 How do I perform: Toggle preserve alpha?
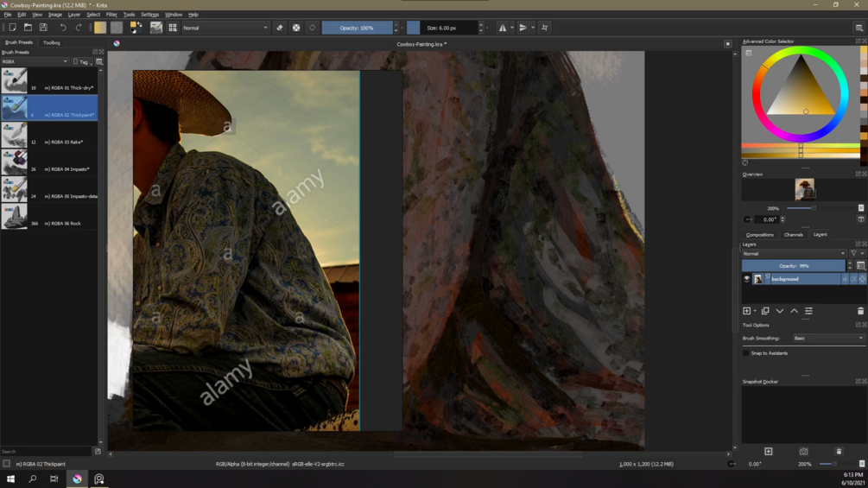click(x=296, y=27)
